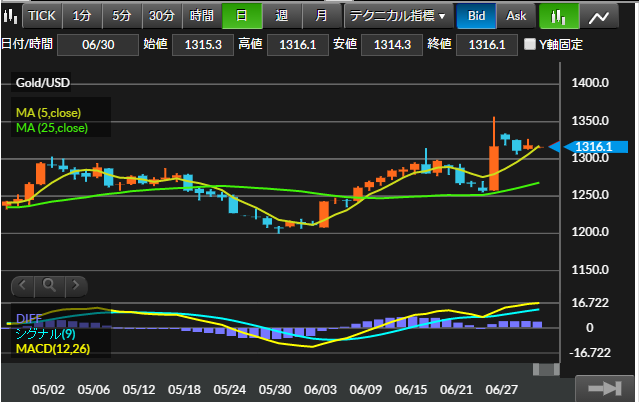Navigate chart right with the right chevron
This screenshot has height=402, width=639.
pyautogui.click(x=76, y=285)
